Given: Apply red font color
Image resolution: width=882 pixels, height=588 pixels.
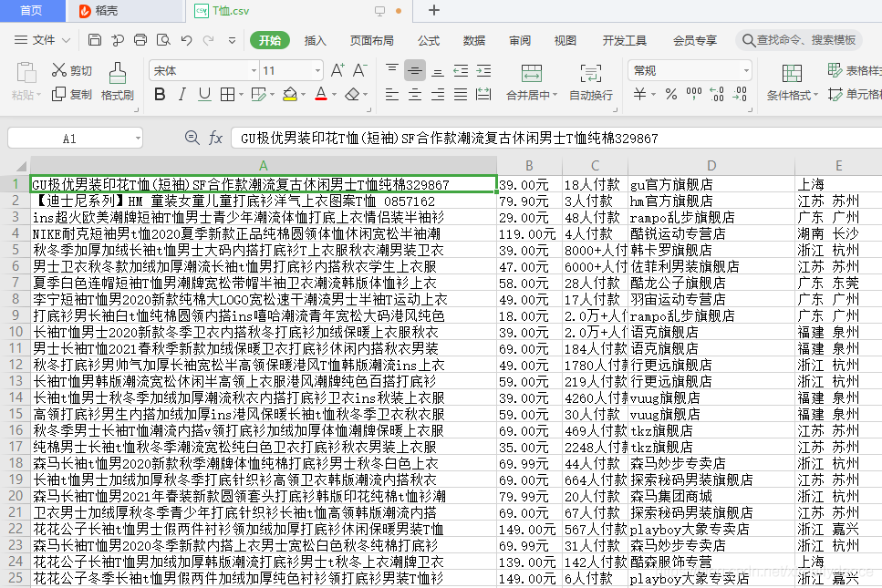Looking at the screenshot, I should click(x=321, y=94).
